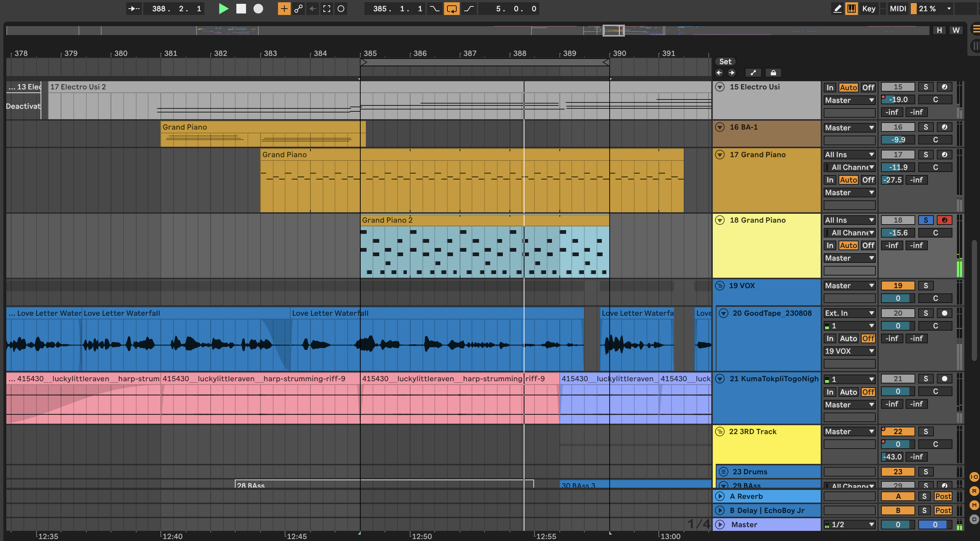Arm the Arrangement Record button
Viewport: 980px width, 541px height.
click(258, 9)
